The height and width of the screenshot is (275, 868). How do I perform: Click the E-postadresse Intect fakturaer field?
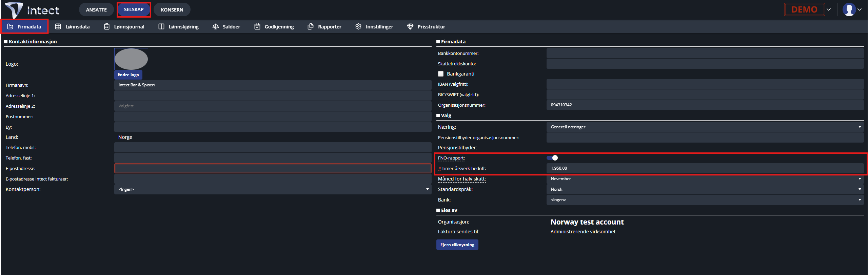point(273,179)
